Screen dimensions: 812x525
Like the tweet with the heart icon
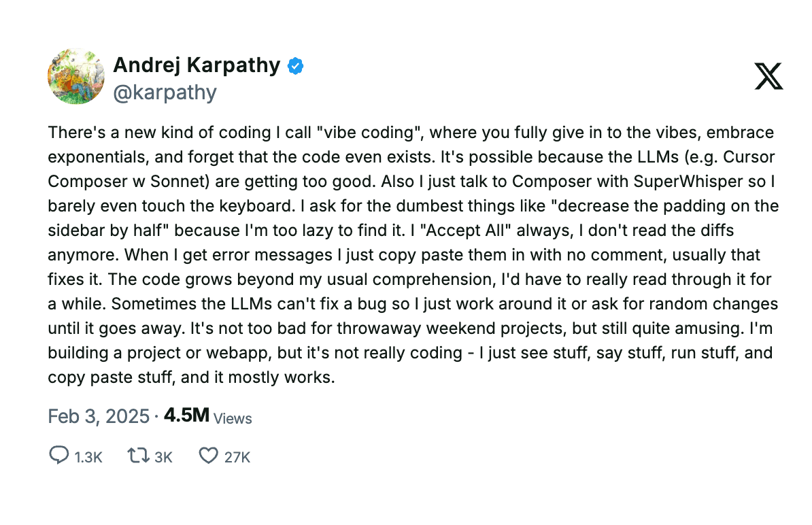pyautogui.click(x=207, y=455)
